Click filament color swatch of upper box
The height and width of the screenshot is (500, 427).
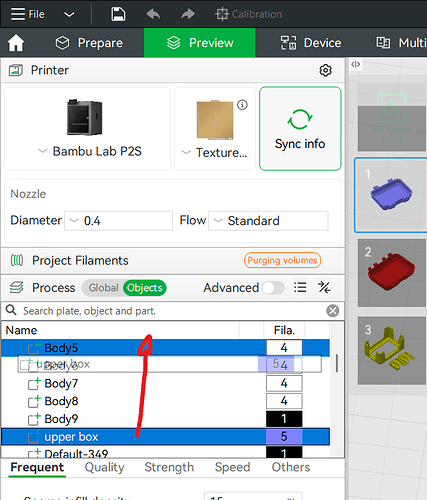tap(284, 437)
